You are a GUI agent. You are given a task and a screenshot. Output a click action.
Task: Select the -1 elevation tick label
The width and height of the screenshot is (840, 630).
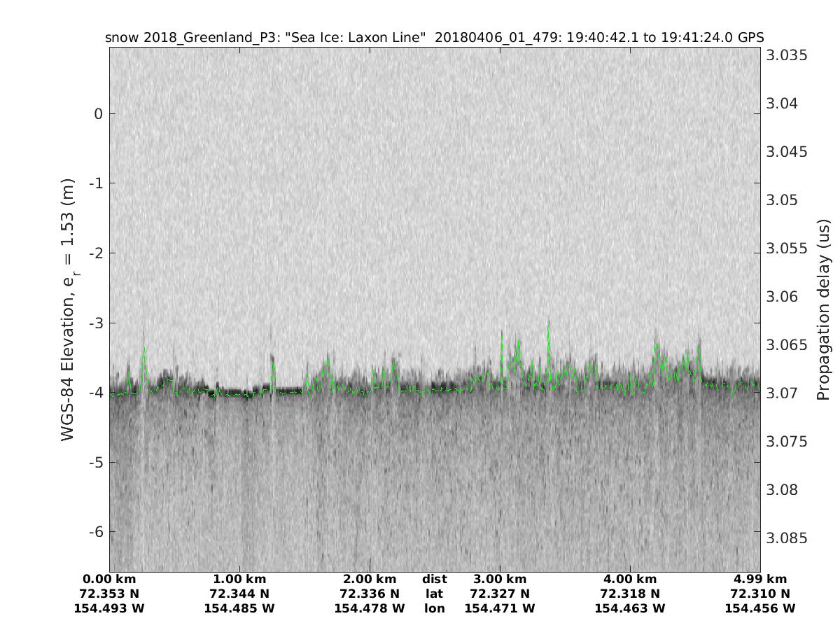(x=95, y=183)
